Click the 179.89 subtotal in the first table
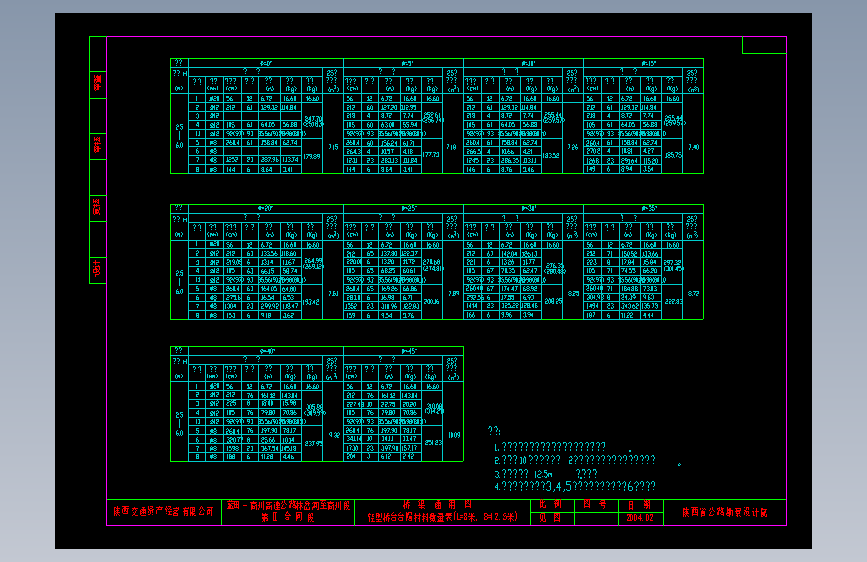The height and width of the screenshot is (562, 867). [311, 157]
